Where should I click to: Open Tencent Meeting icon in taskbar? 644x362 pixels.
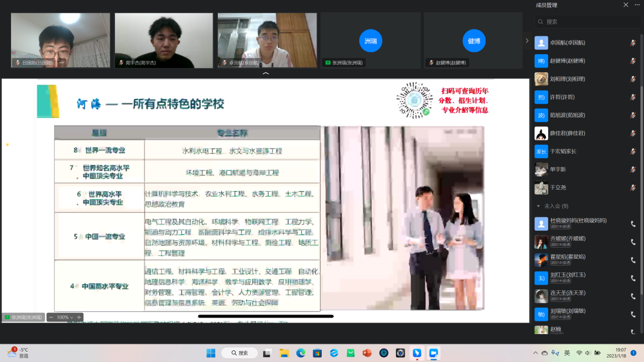(434, 353)
